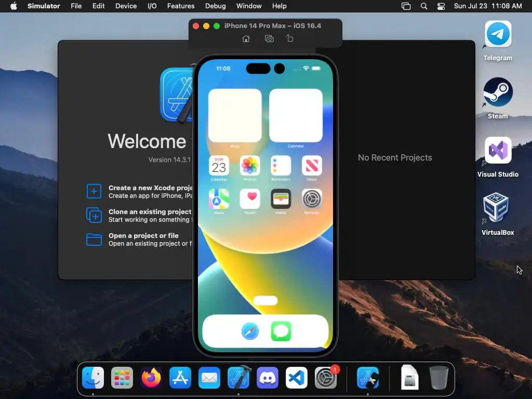532x399 pixels.
Task: Tap the left blank widget on iPhone
Action: coord(235,115)
